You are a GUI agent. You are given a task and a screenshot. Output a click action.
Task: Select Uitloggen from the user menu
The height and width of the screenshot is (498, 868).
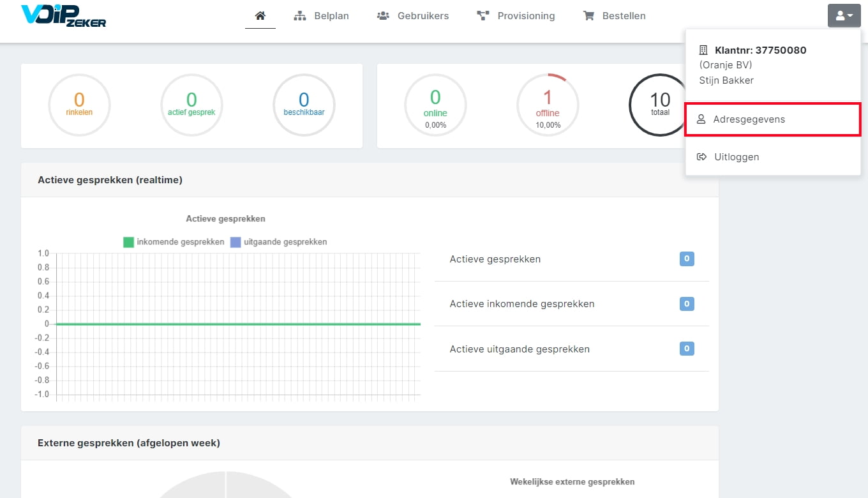[773, 157]
